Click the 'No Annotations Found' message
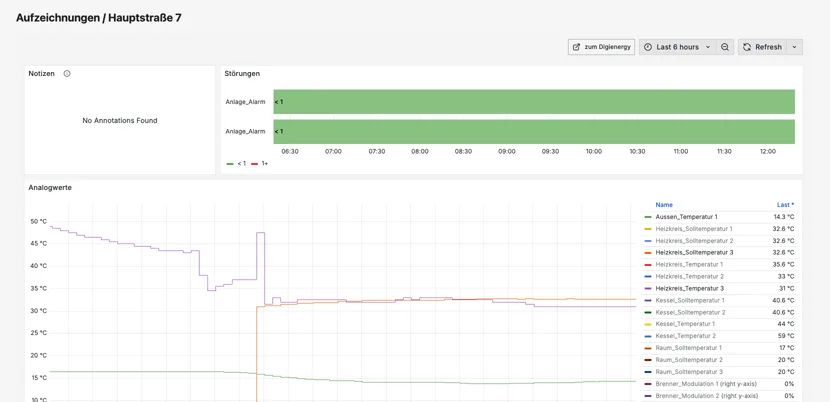830x402 pixels. coord(120,121)
